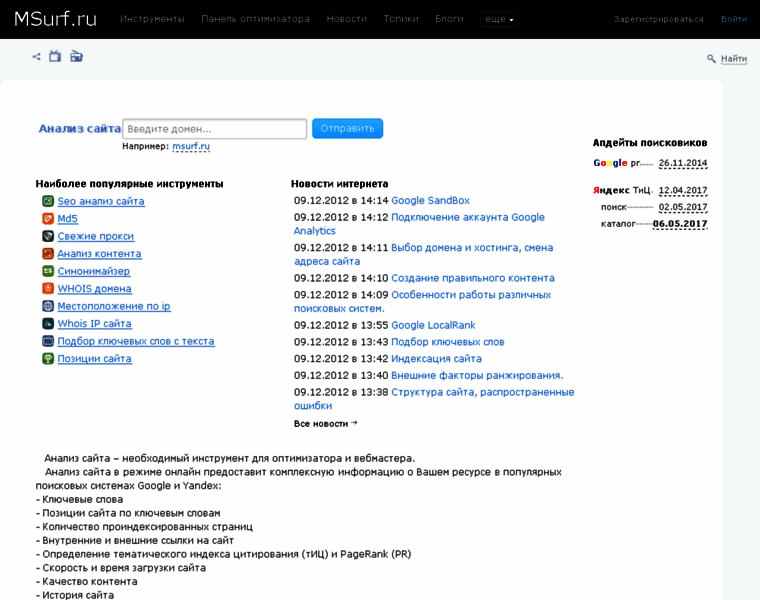This screenshot has width=760, height=600.
Task: Expand the еще dropdown menu
Action: point(499,19)
